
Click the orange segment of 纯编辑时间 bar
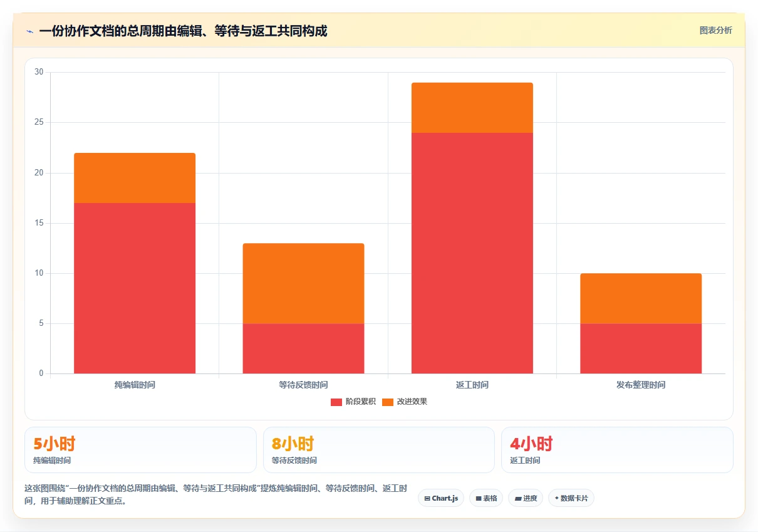pos(135,178)
